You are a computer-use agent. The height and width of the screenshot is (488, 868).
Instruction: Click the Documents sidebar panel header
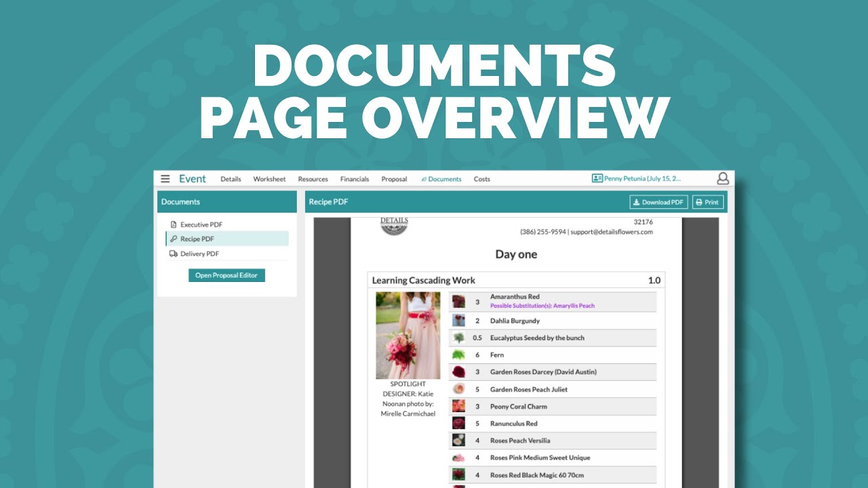point(227,202)
